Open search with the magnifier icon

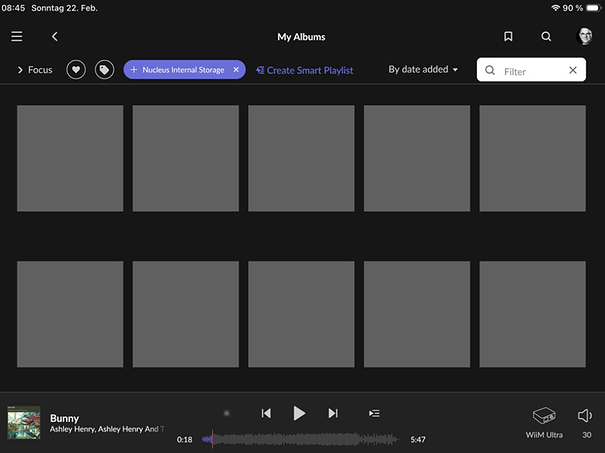546,37
